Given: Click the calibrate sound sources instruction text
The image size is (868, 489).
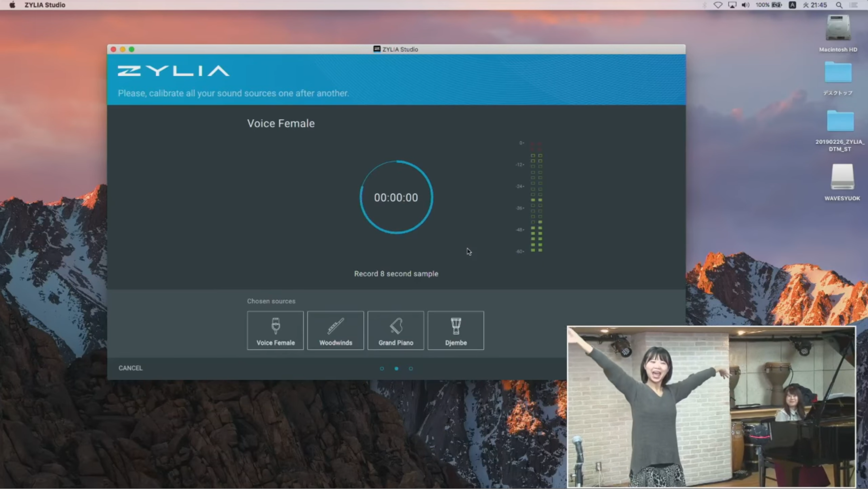Looking at the screenshot, I should tap(233, 93).
